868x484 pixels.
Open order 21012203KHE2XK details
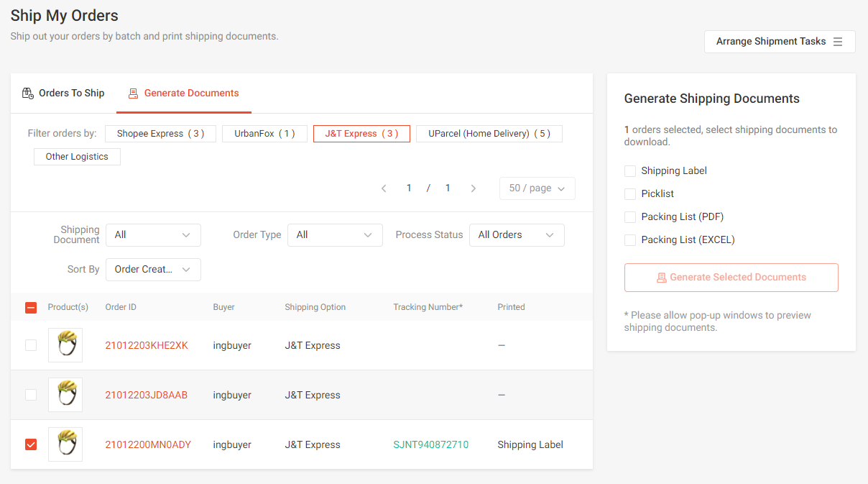tap(147, 345)
